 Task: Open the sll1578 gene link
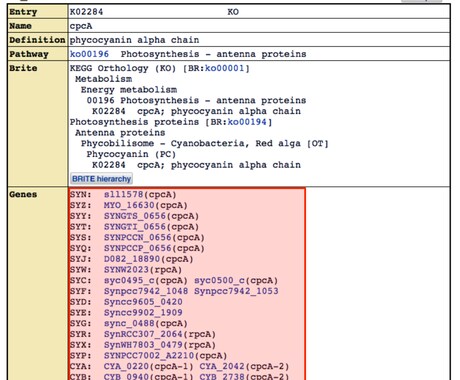click(124, 194)
